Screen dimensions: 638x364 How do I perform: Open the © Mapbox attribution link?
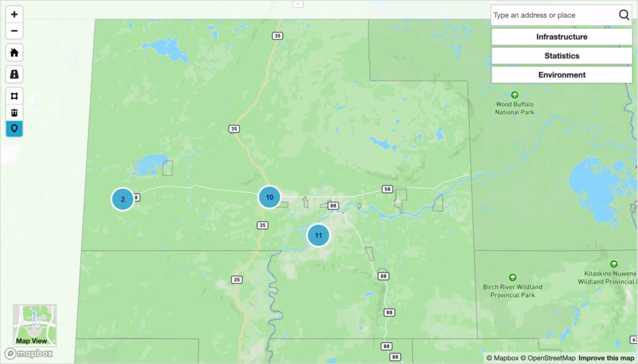[x=502, y=358]
